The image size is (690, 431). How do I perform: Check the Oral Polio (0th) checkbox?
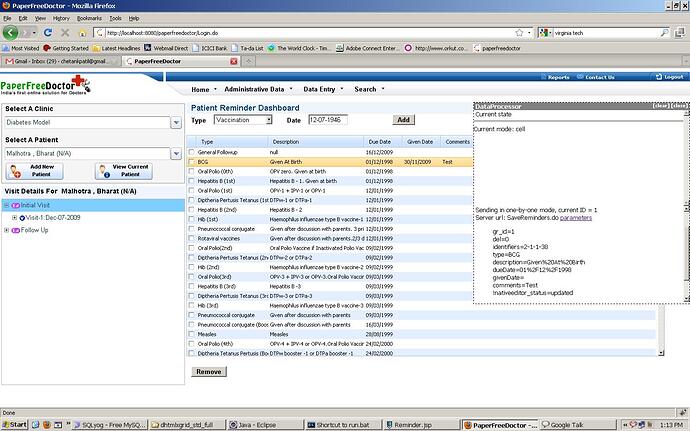click(191, 171)
